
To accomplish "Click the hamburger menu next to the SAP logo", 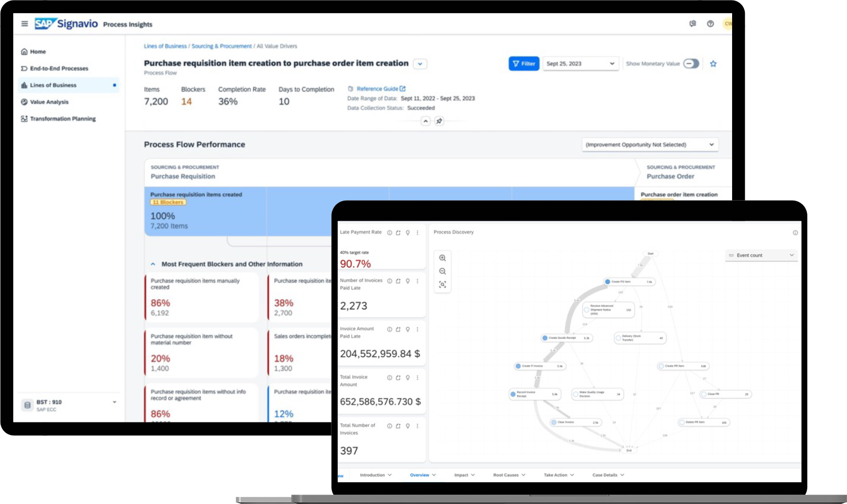I will coord(24,23).
